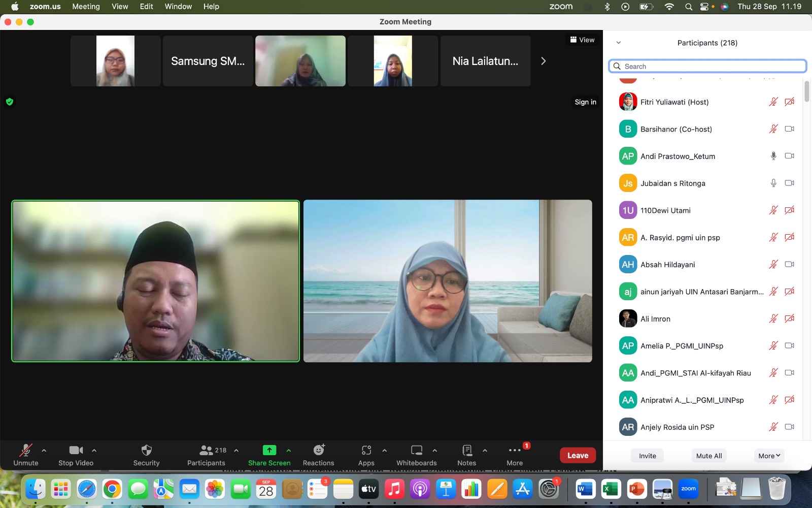Screen dimensions: 812x508
Task: Click the Sign in button
Action: coord(585,102)
